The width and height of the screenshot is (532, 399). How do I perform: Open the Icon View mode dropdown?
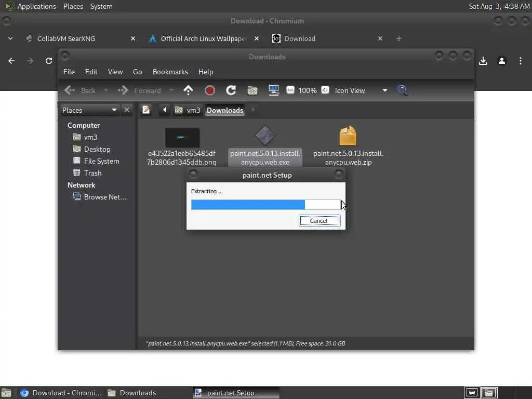click(x=362, y=90)
